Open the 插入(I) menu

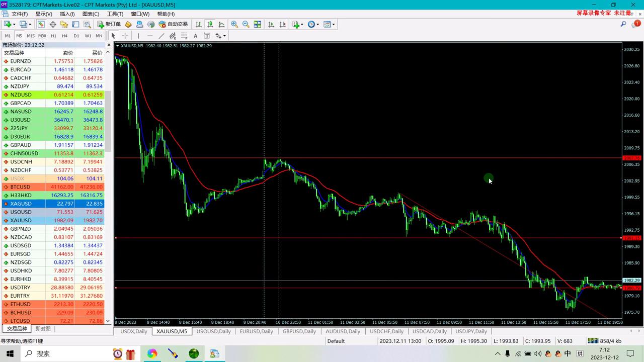pyautogui.click(x=67, y=14)
